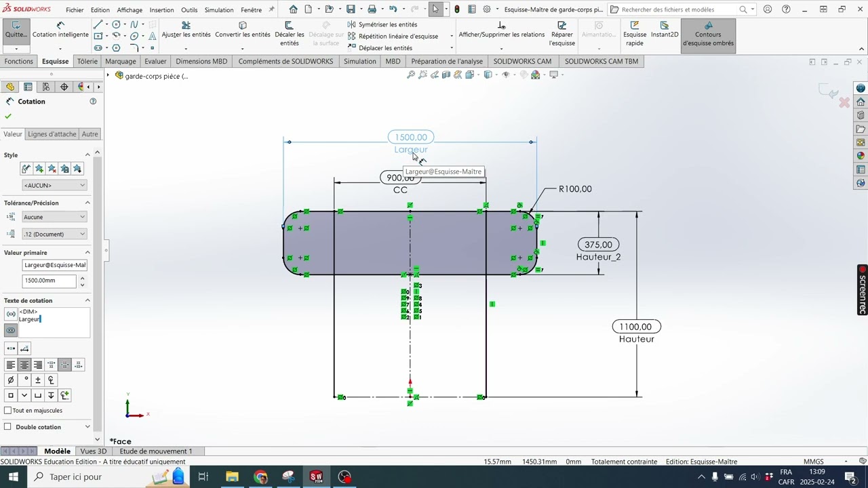Insert degree symbol in dimension text
Screen dimensions: 868x488
[26, 380]
